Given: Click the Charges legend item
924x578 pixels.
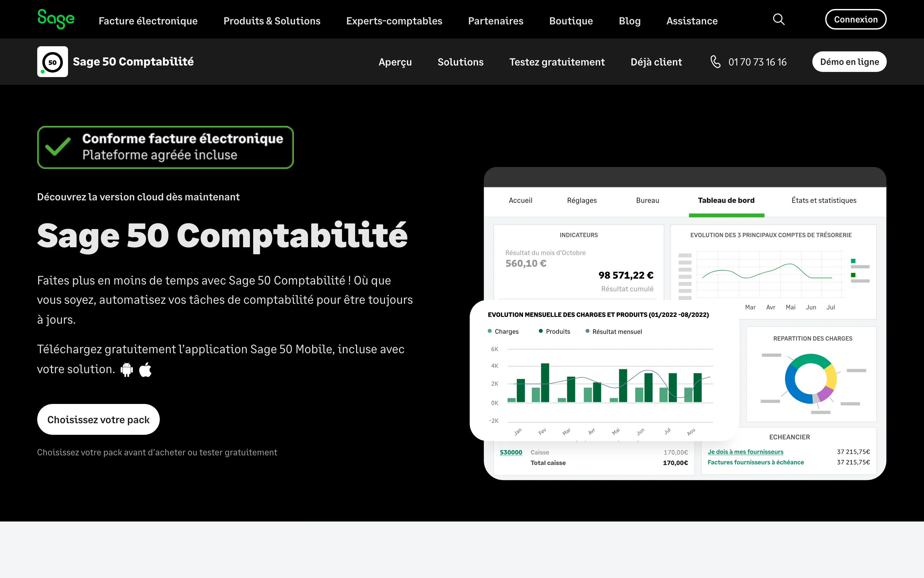Looking at the screenshot, I should tap(503, 331).
